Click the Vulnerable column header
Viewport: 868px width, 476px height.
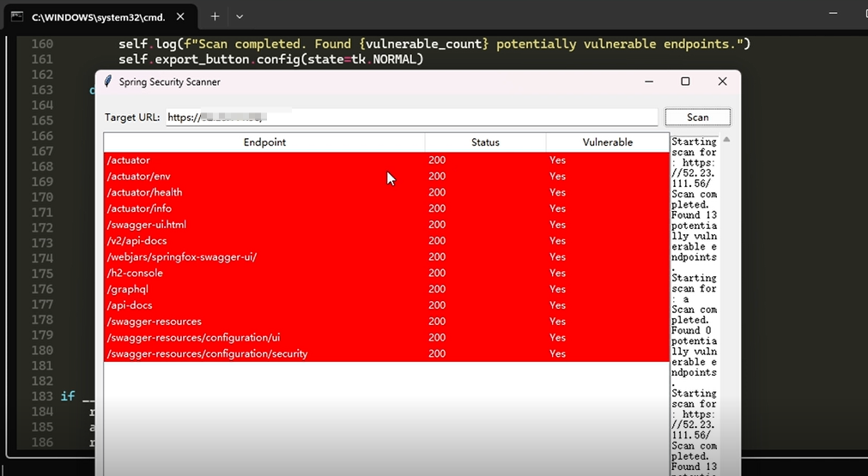click(607, 142)
